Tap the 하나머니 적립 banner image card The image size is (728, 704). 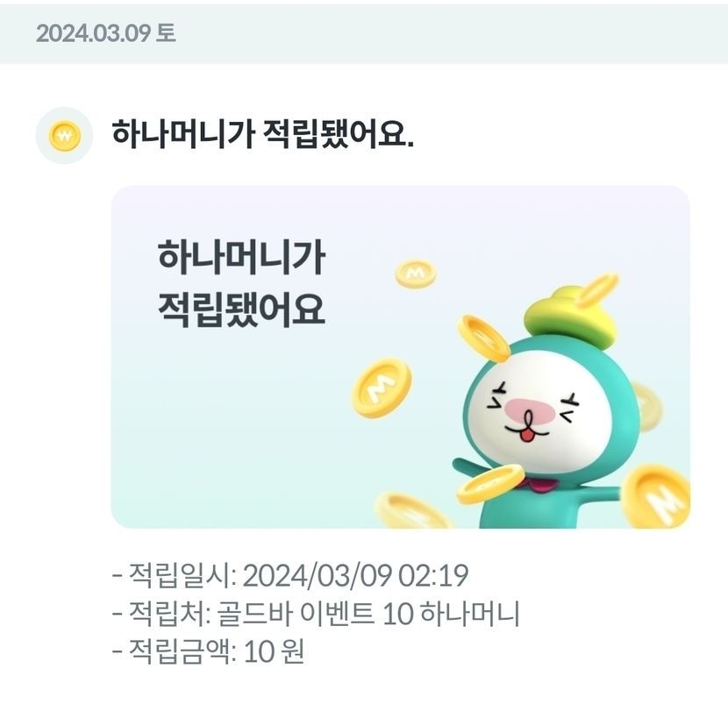coord(400,357)
